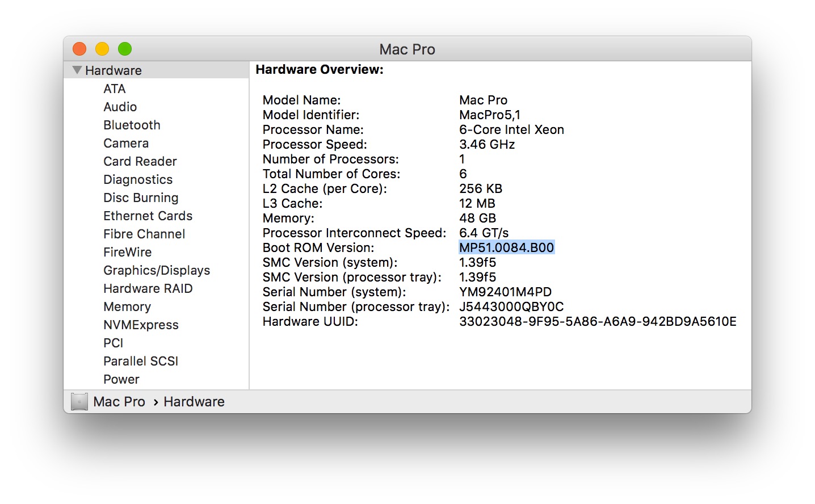
Task: Click the 6.4 GT/s interconnect speed
Action: [484, 233]
